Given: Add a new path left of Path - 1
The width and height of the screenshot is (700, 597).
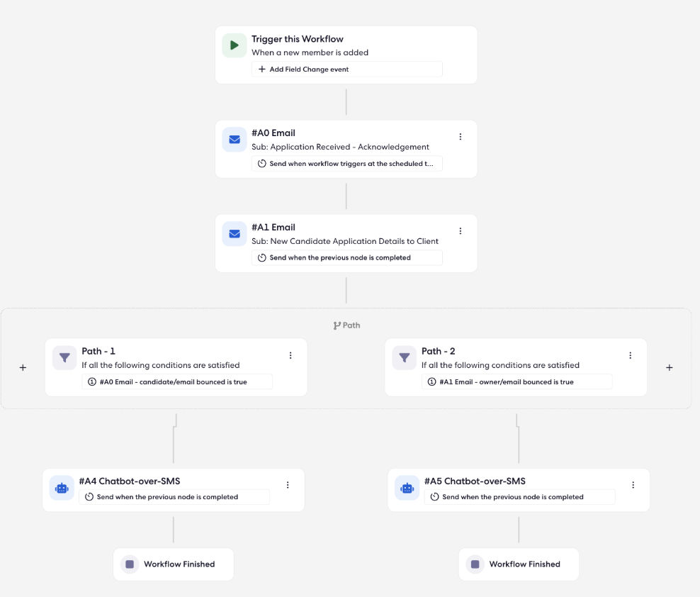Looking at the screenshot, I should pyautogui.click(x=23, y=368).
